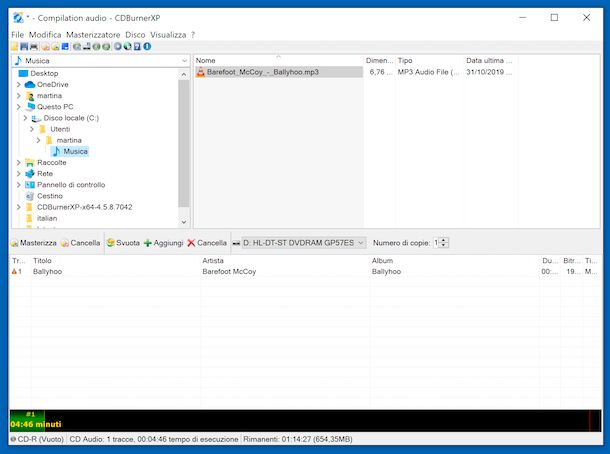Sort tracks by Titolo column header
610x454 pixels.
coord(116,261)
